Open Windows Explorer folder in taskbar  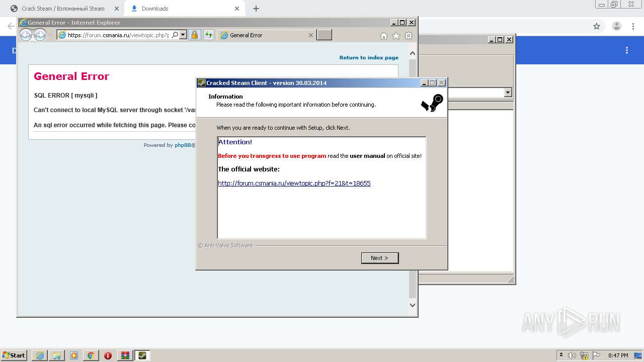[x=57, y=355]
